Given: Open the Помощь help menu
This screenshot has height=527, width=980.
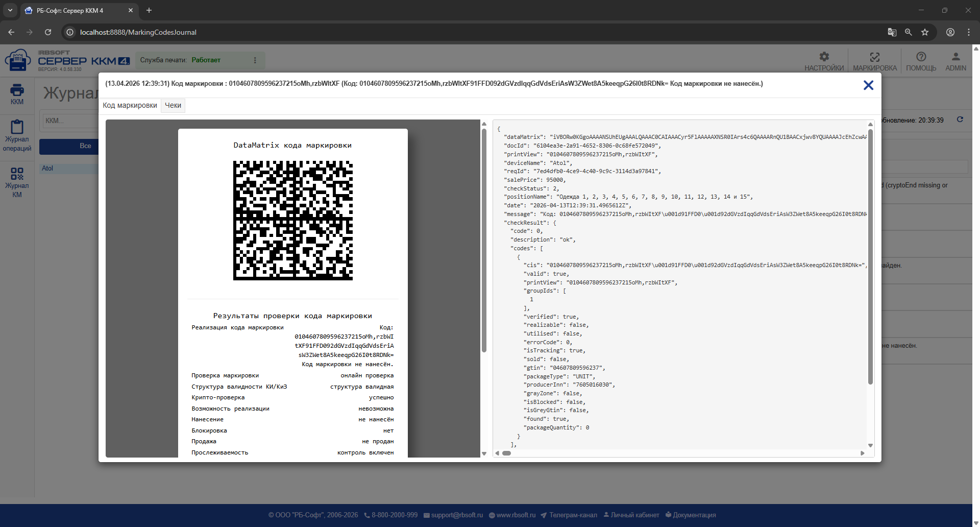Looking at the screenshot, I should (x=921, y=61).
